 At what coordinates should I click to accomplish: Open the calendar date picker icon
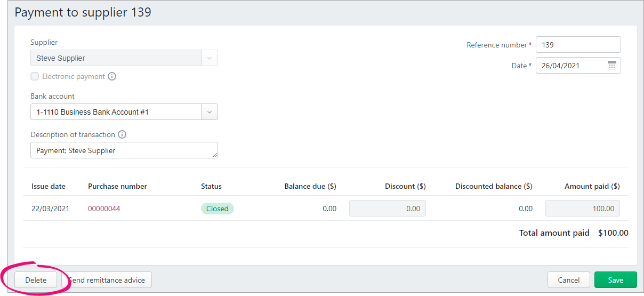(611, 66)
